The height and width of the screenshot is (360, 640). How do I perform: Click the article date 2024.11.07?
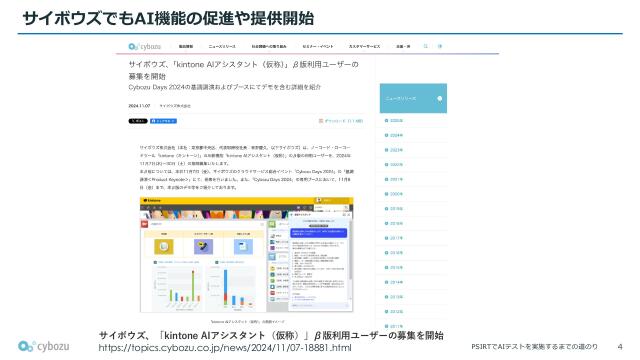tap(139, 106)
